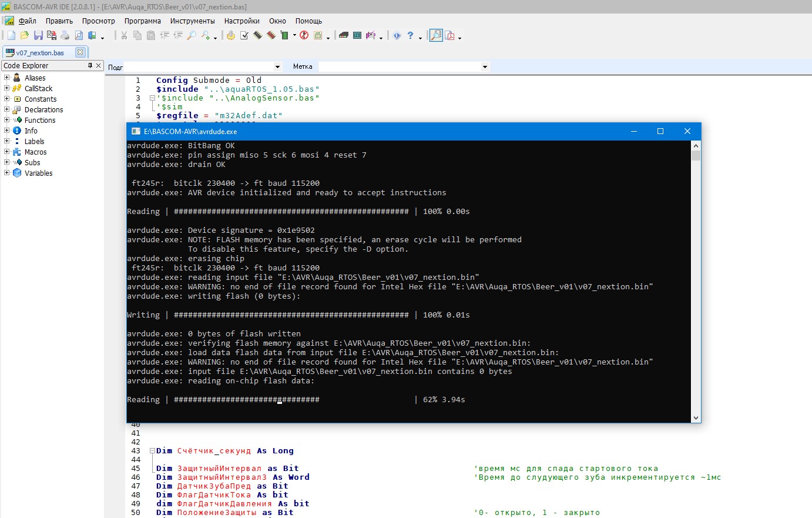Minimize the avrdude.exe console window
The height and width of the screenshot is (518, 812).
(x=634, y=131)
